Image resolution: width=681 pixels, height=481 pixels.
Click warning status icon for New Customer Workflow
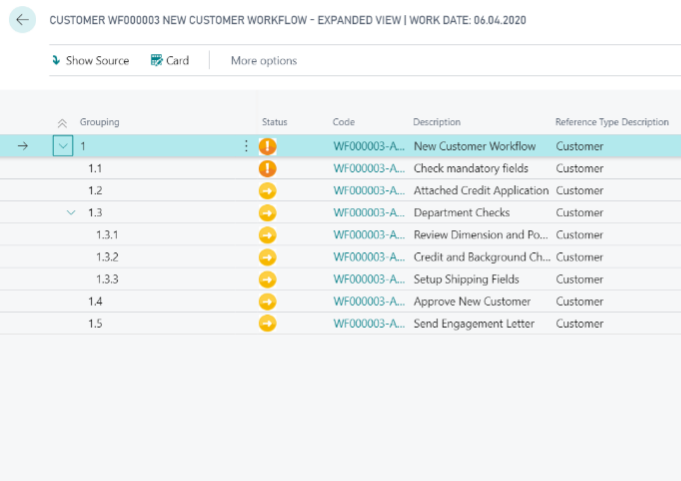(267, 146)
